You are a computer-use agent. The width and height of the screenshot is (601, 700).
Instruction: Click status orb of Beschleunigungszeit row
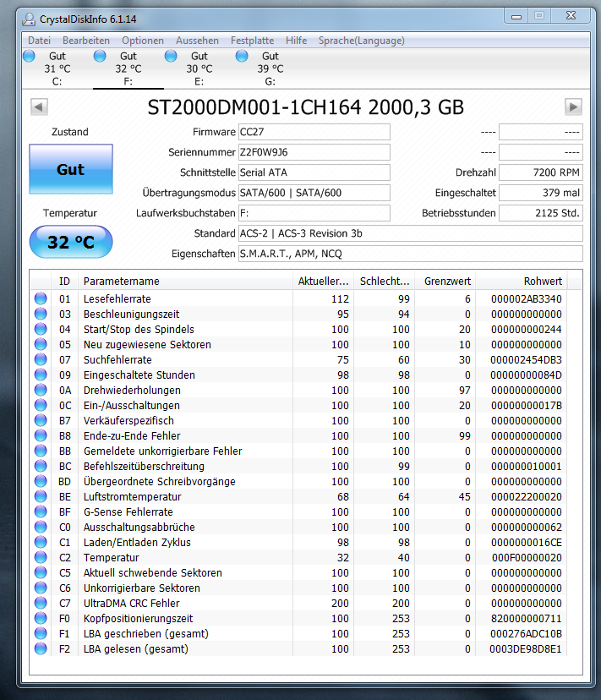tap(41, 314)
